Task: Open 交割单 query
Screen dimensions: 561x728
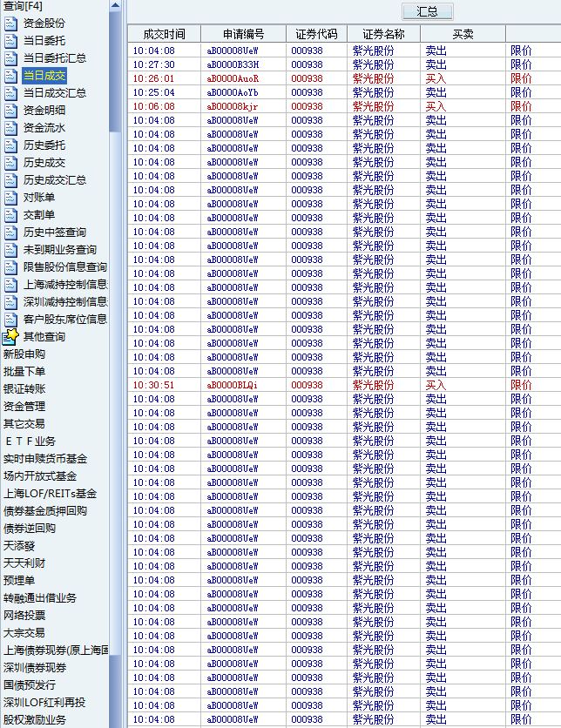Action: click(39, 215)
